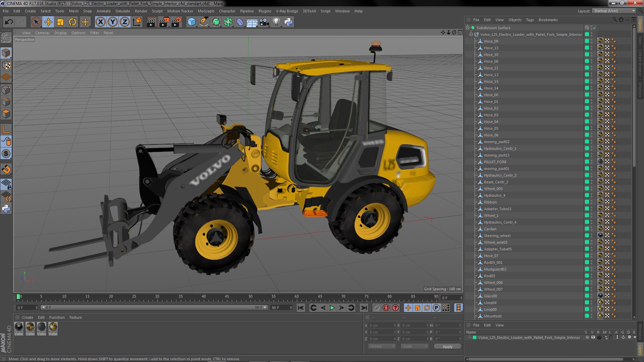This screenshot has height=362, width=644.
Task: Open the Array modeling objects icon
Action: [228, 22]
